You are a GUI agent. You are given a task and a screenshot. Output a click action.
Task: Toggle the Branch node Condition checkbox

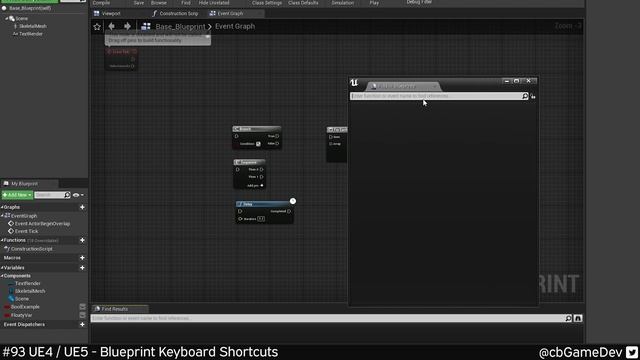click(x=258, y=144)
